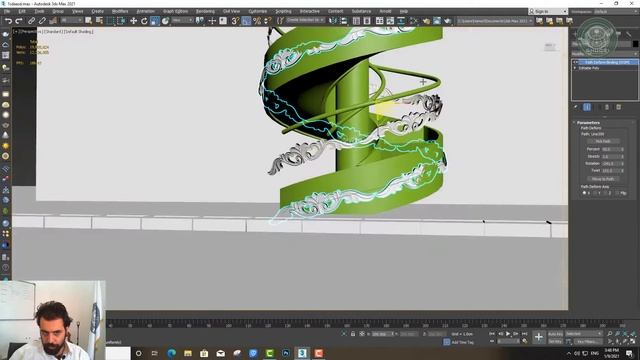The image size is (640, 360).
Task: Open the Edit menu
Action: (22, 11)
